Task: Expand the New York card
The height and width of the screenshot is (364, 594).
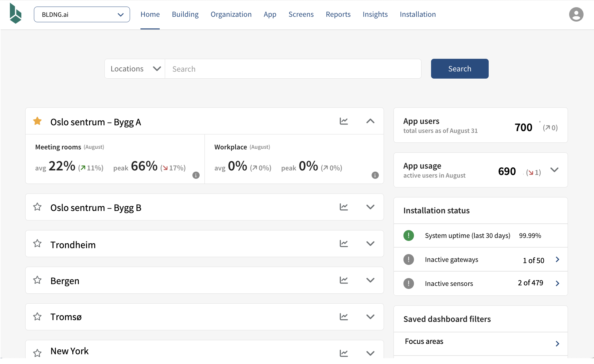Action: click(370, 353)
